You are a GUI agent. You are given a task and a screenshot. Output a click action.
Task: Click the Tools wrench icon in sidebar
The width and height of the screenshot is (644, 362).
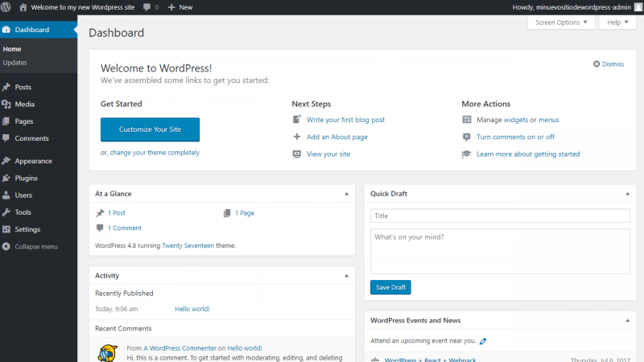[6, 212]
